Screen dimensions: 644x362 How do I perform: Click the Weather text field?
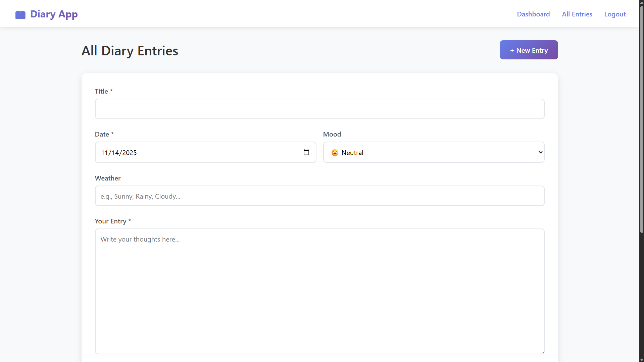click(319, 196)
